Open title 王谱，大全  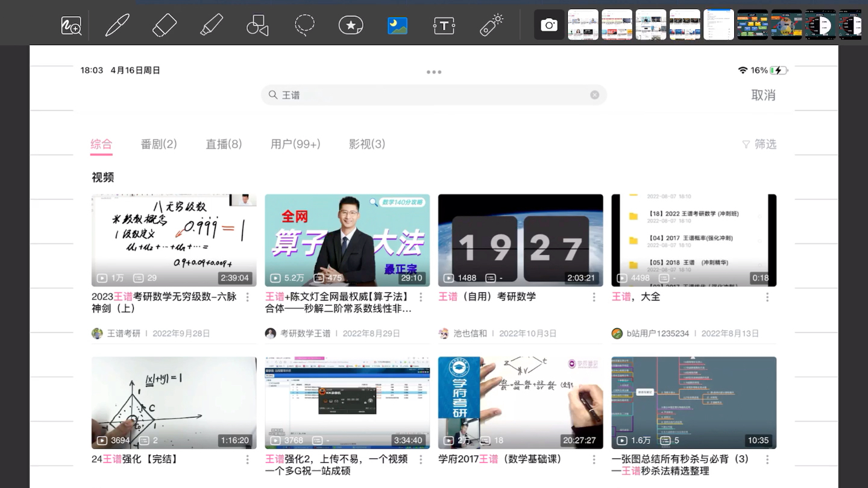[636, 296]
